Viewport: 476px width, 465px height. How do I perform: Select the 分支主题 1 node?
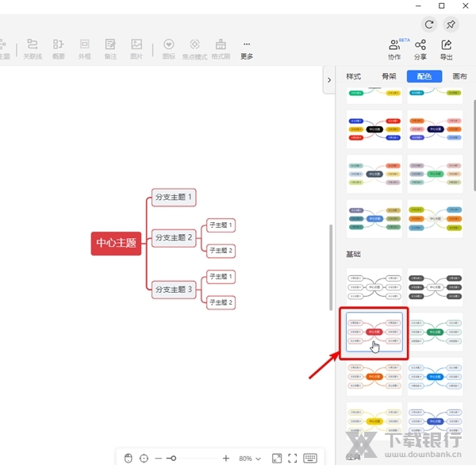pos(174,197)
